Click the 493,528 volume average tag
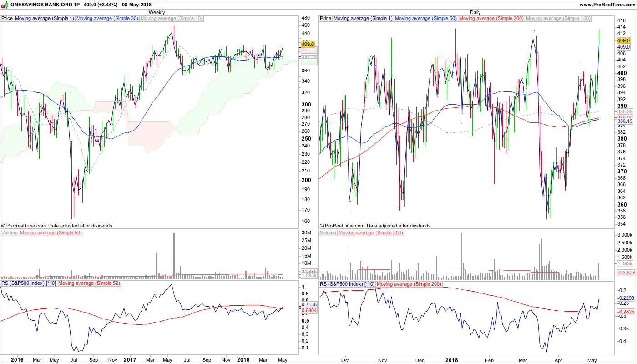Image resolution: width=637 pixels, height=364 pixels. (626, 273)
